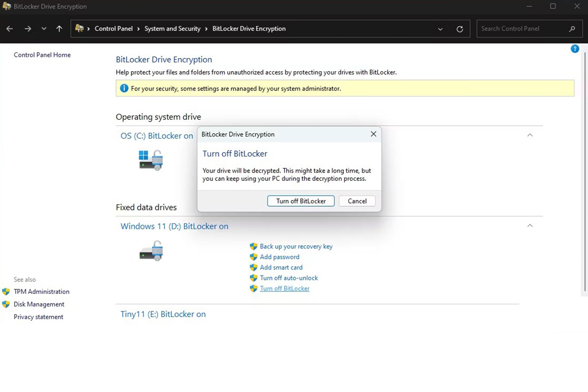Click shield icon beside Add password
The width and height of the screenshot is (588, 392).
(253, 257)
